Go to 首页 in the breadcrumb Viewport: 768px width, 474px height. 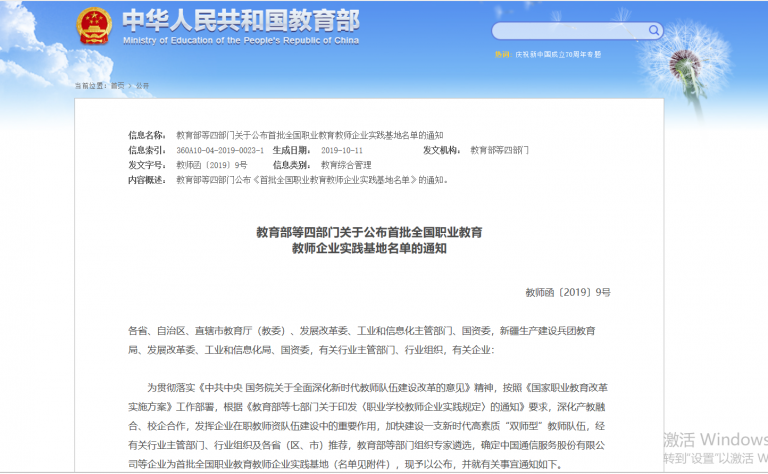click(117, 86)
